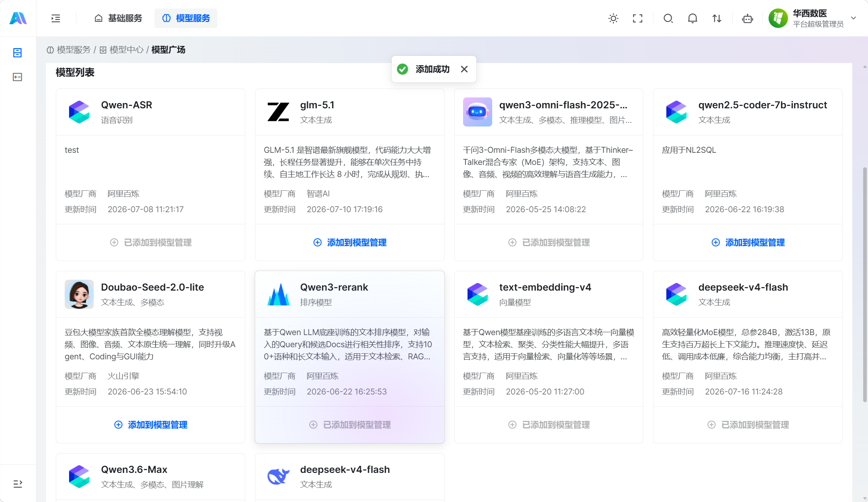Click the 添加成功 message text
868x502 pixels.
(432, 69)
